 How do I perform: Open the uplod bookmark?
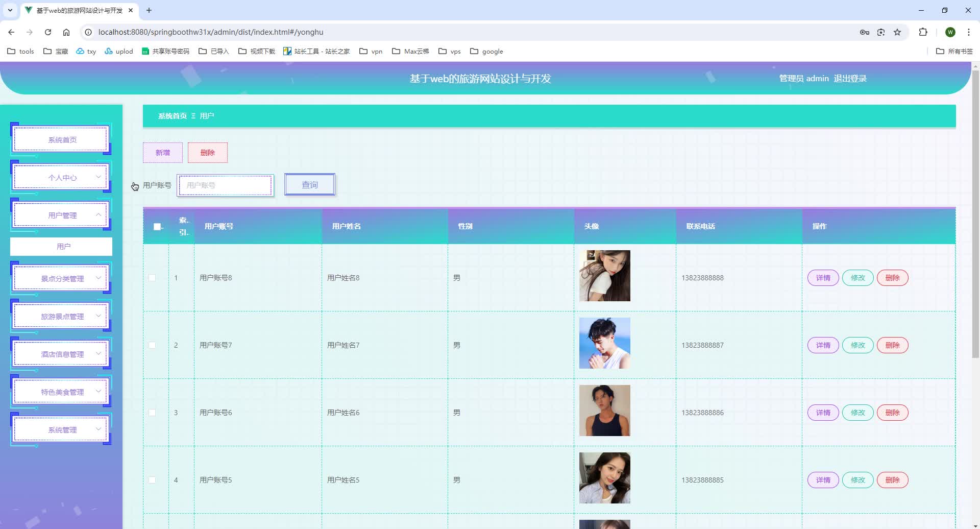click(118, 51)
